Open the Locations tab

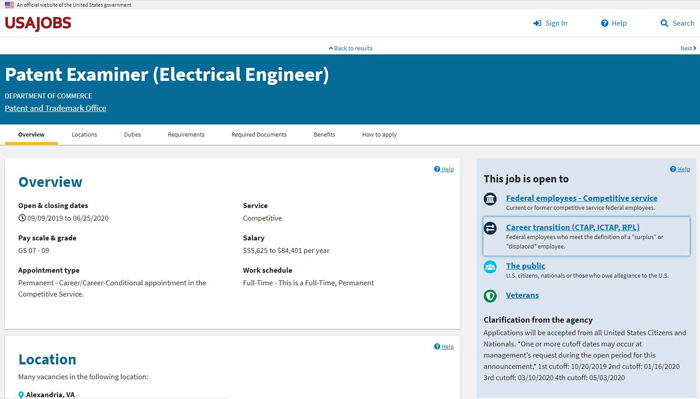click(84, 134)
